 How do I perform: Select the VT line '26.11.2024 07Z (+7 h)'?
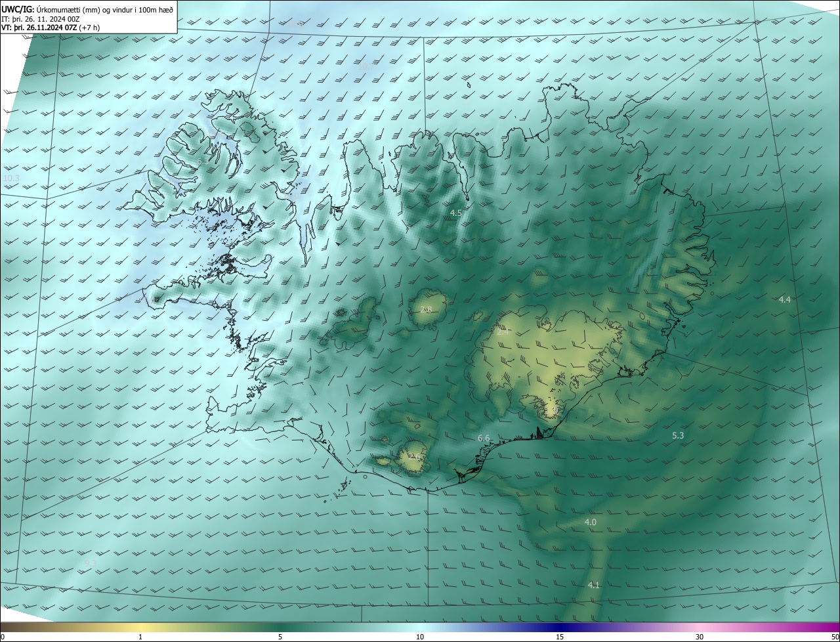coord(65,28)
